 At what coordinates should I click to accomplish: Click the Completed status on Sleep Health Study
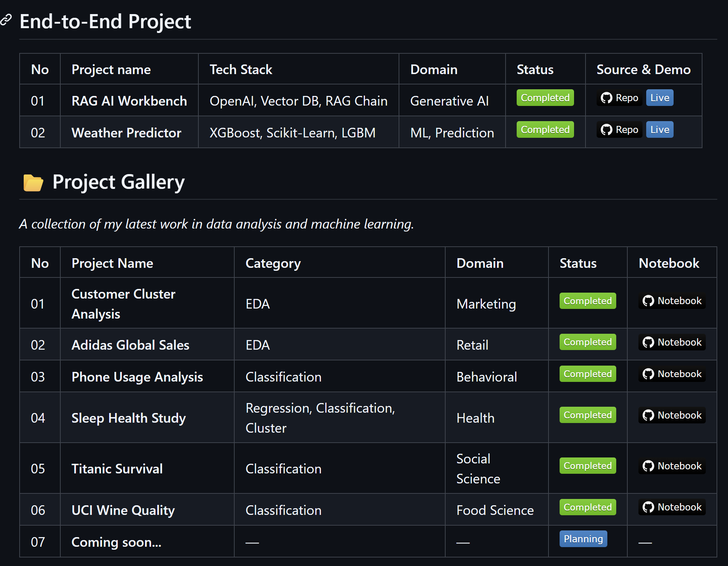click(x=587, y=415)
